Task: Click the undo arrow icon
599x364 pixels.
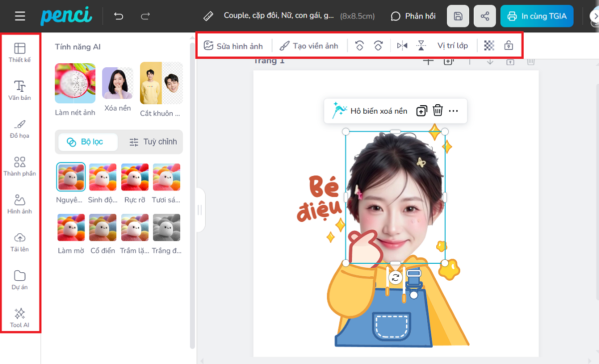Action: pyautogui.click(x=119, y=16)
